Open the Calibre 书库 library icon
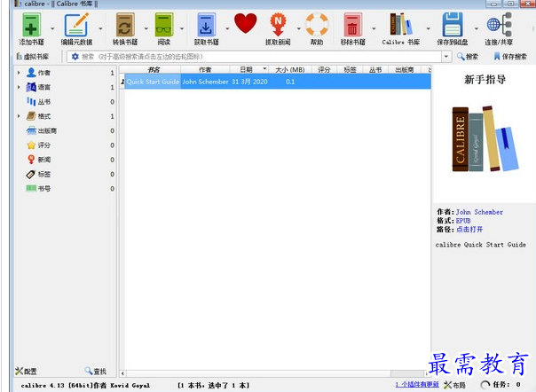 point(400,25)
